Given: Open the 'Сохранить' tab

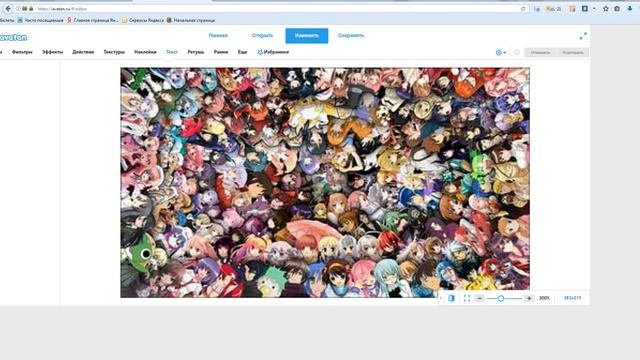Looking at the screenshot, I should 351,36.
